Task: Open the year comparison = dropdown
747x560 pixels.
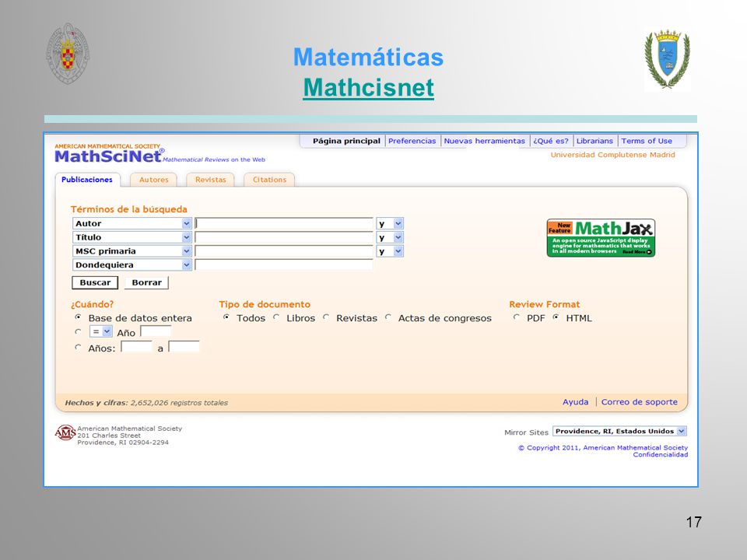Action: [x=100, y=331]
